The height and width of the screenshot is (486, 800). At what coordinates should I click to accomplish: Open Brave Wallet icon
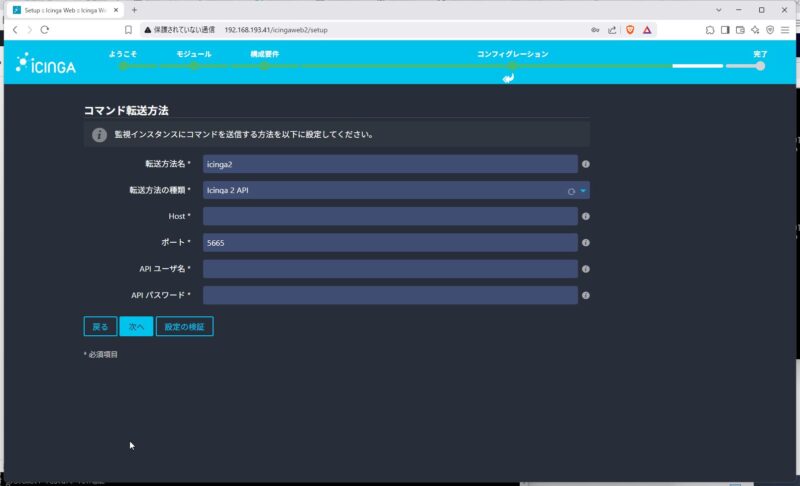point(740,30)
